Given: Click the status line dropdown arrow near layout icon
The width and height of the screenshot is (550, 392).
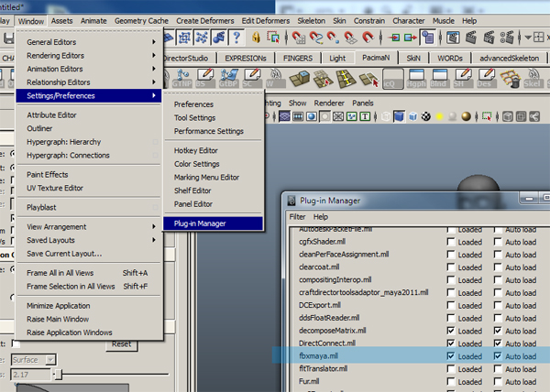Looking at the screenshot, I should [528, 38].
